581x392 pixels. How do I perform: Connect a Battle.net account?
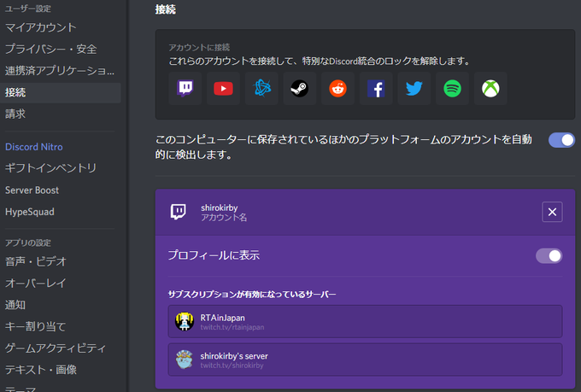point(261,89)
